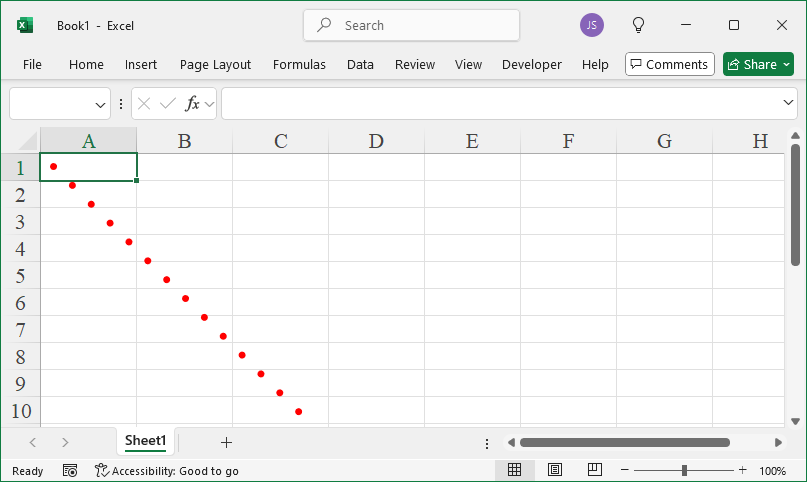
Task: Expand the formula bar chevron
Action: click(x=788, y=103)
